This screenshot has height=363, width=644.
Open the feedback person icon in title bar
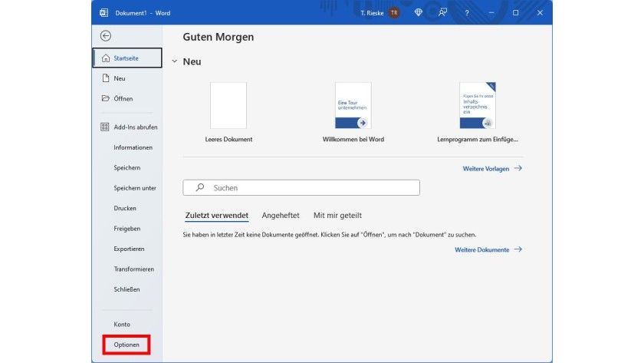pyautogui.click(x=442, y=13)
